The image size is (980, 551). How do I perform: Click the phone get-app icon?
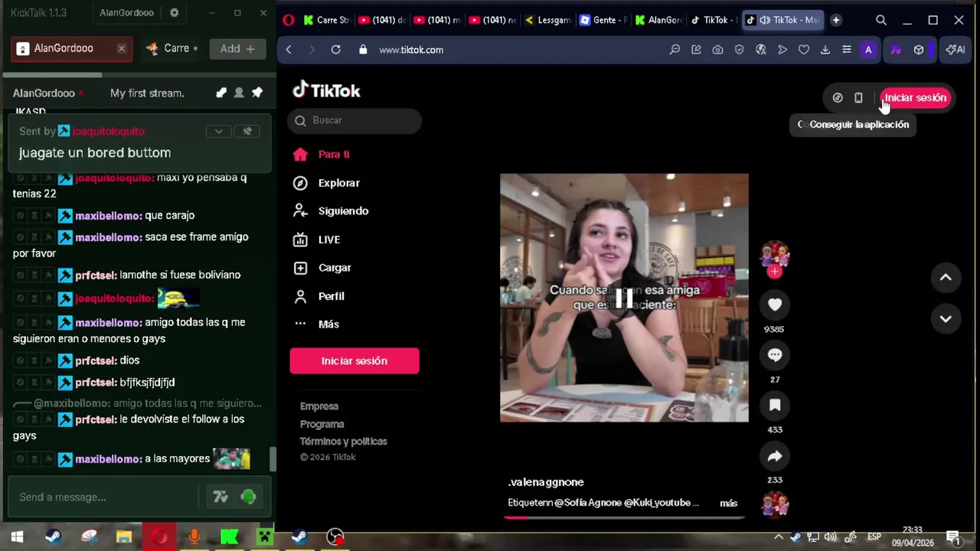[x=858, y=98]
